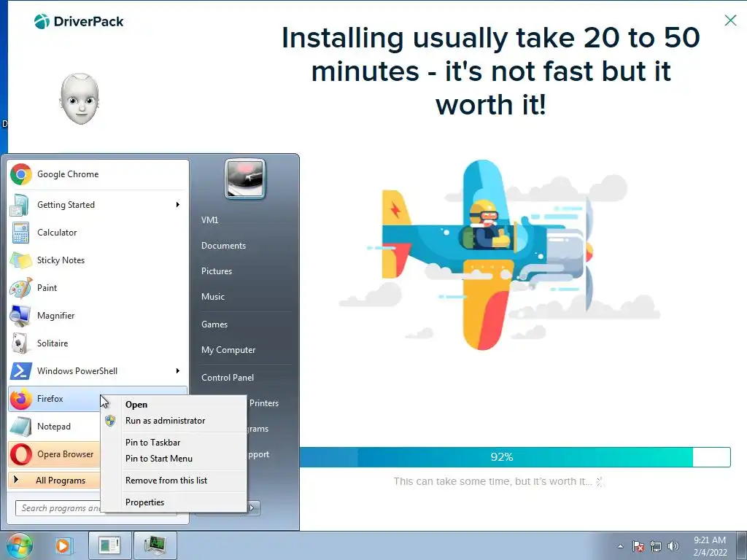Close the DriverPack installer window

730,20
